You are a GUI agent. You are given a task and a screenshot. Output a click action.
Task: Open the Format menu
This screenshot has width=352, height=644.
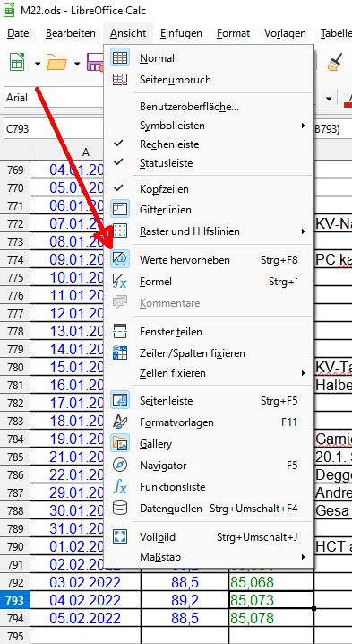[234, 33]
